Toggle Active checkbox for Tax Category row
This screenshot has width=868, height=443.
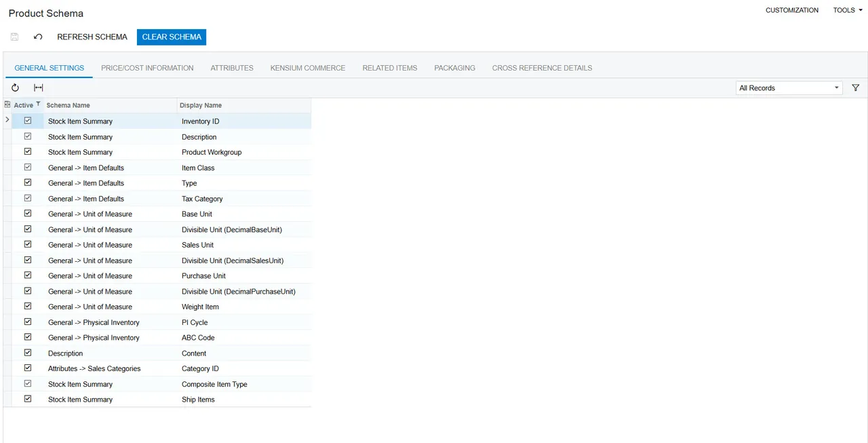28,198
